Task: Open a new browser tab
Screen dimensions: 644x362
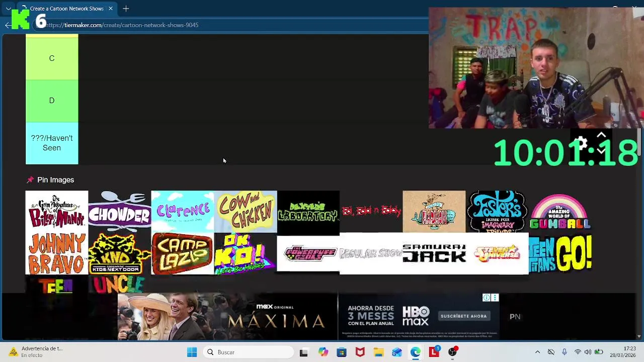Action: coord(126,9)
